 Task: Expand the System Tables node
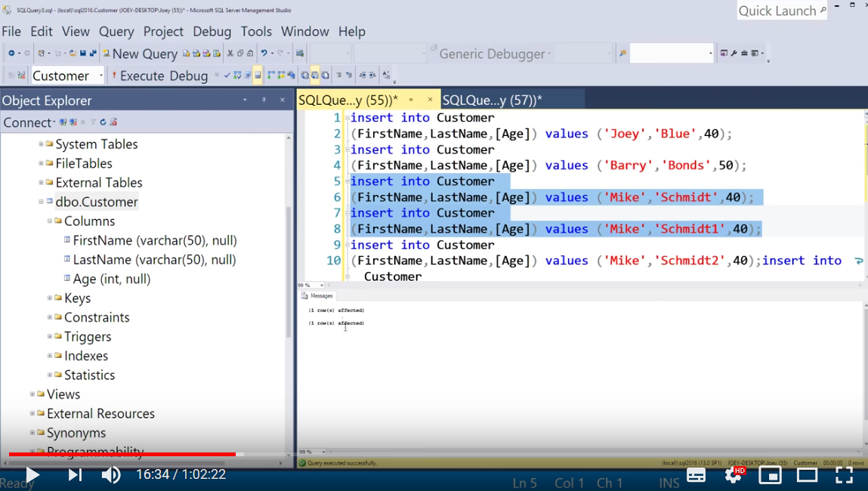point(41,144)
